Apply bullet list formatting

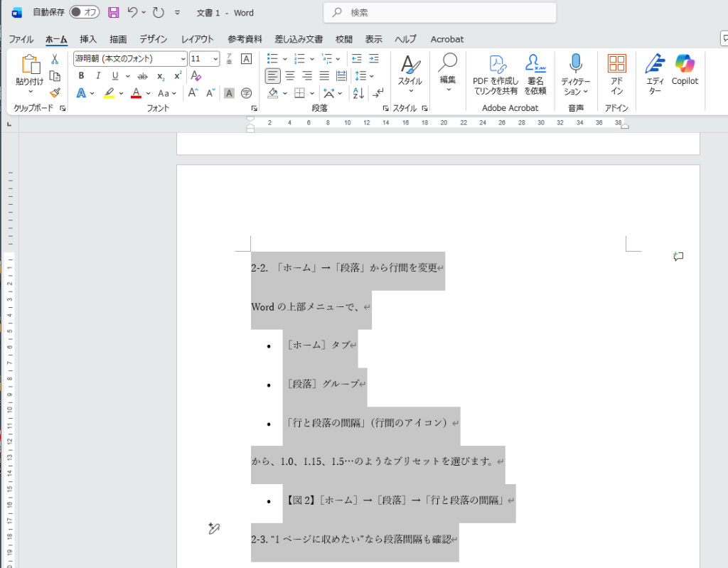coord(272,58)
